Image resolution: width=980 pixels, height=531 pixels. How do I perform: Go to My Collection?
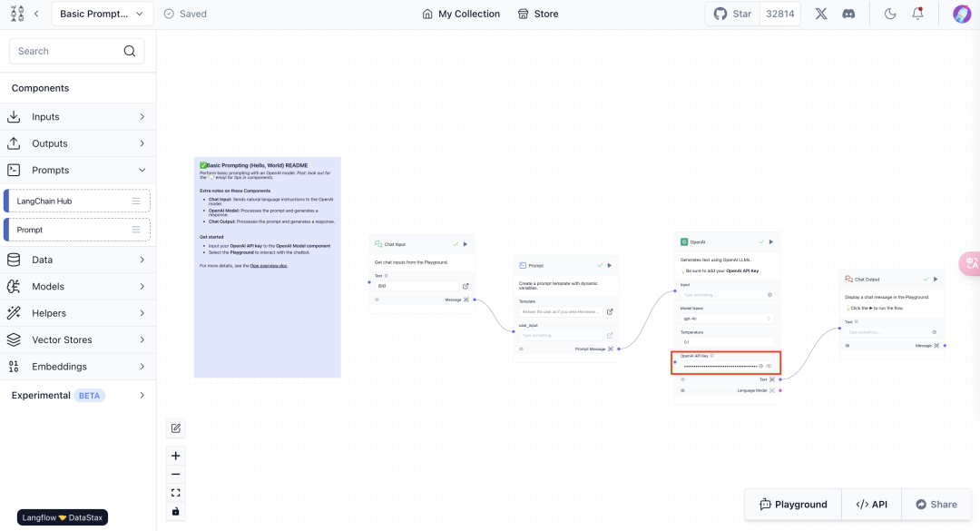(461, 14)
